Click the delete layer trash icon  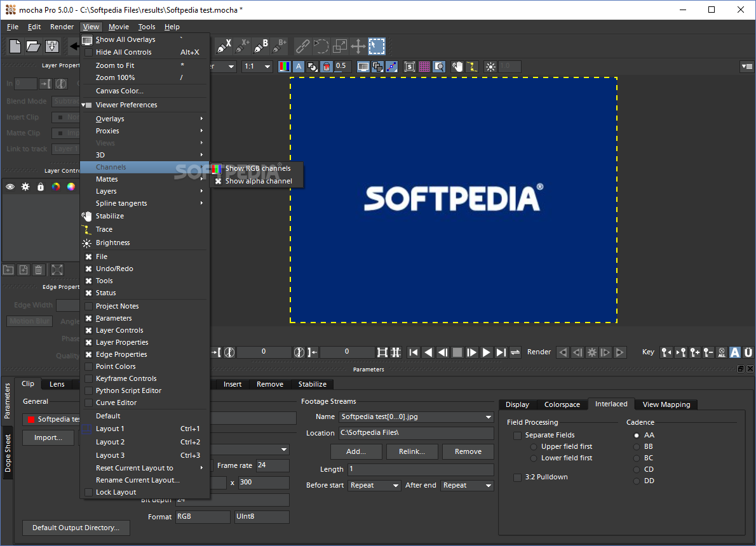click(x=39, y=270)
